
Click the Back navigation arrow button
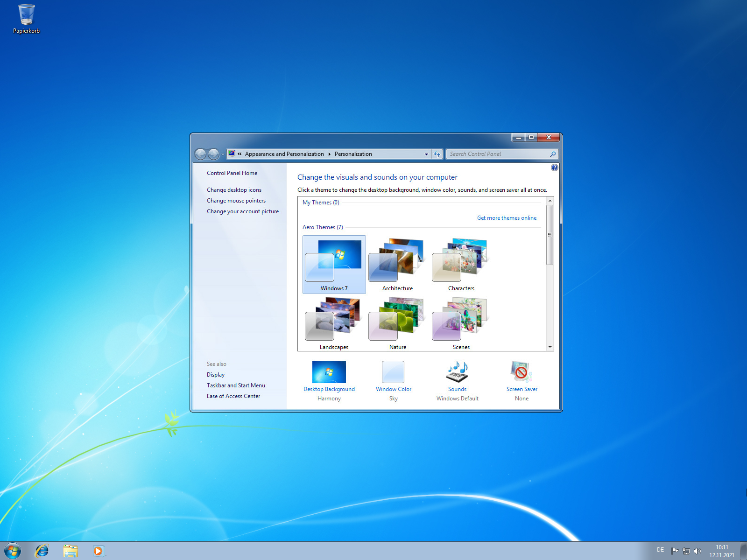click(200, 154)
